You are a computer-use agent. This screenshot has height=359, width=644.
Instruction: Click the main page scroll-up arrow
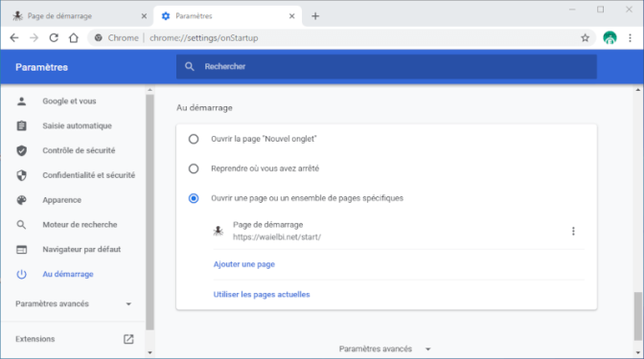click(x=638, y=90)
